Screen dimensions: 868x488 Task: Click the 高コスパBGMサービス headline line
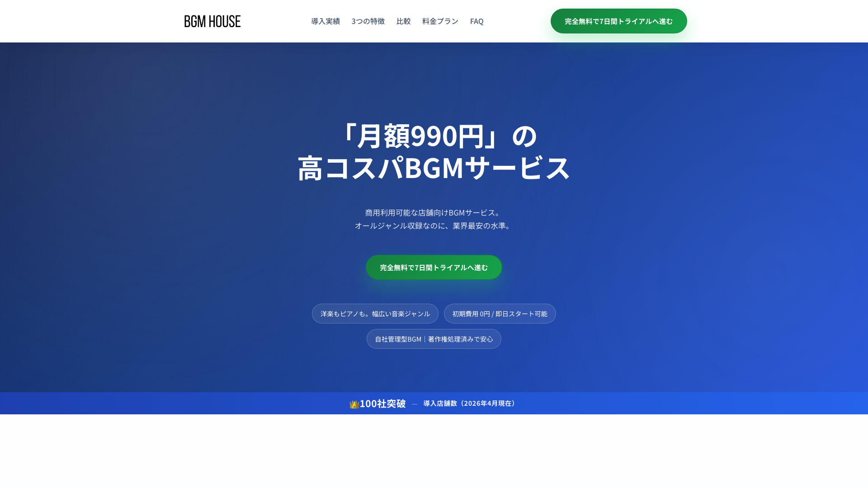click(434, 169)
